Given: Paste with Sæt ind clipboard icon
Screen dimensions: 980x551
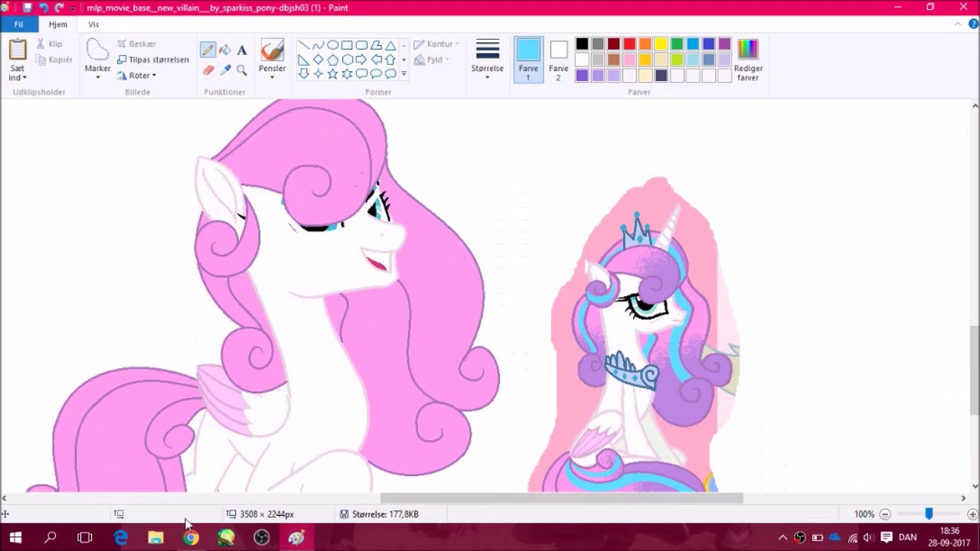Looking at the screenshot, I should pos(18,50).
